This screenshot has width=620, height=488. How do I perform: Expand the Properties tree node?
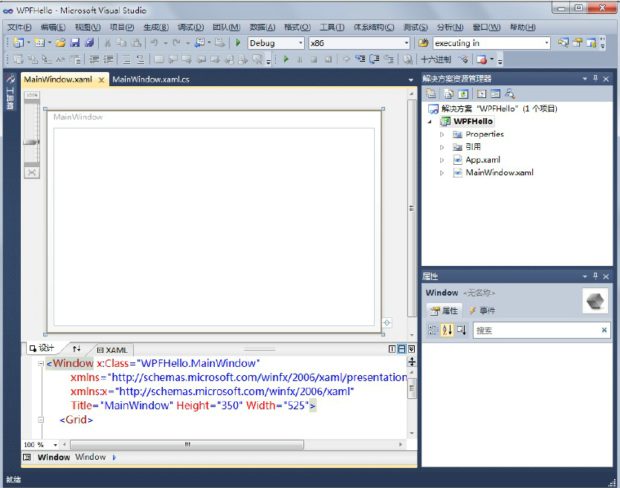click(442, 134)
